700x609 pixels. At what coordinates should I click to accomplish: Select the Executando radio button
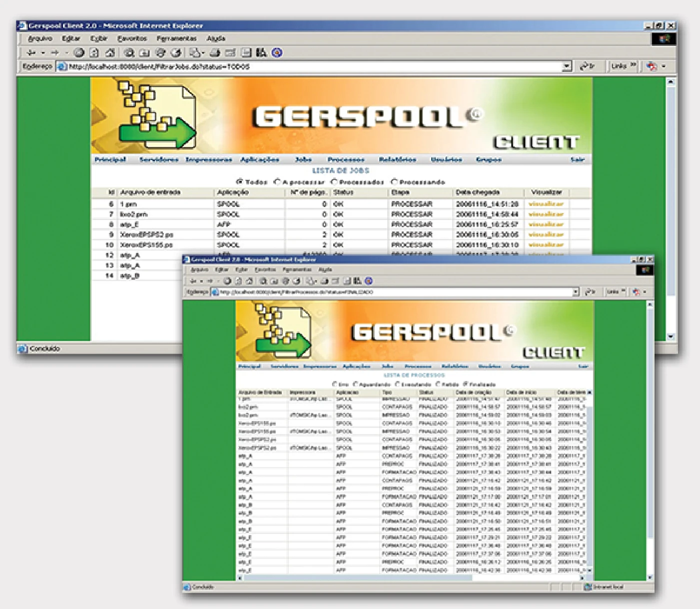click(397, 384)
